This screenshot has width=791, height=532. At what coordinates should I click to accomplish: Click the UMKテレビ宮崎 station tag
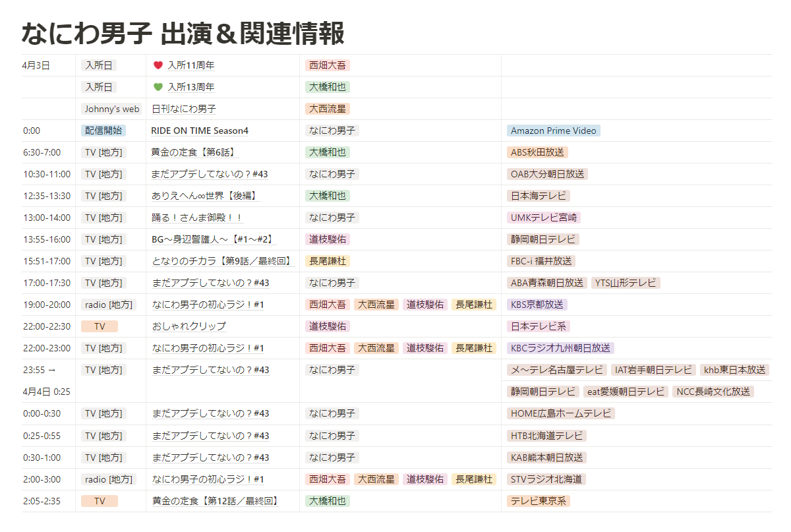[544, 218]
